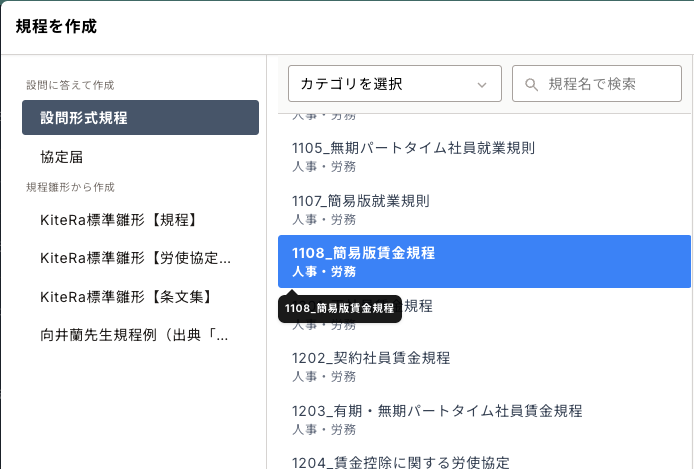Screen dimensions: 694x469
Task: Click highlighted 1108_簡易版賃金規程 row
Action: click(484, 261)
